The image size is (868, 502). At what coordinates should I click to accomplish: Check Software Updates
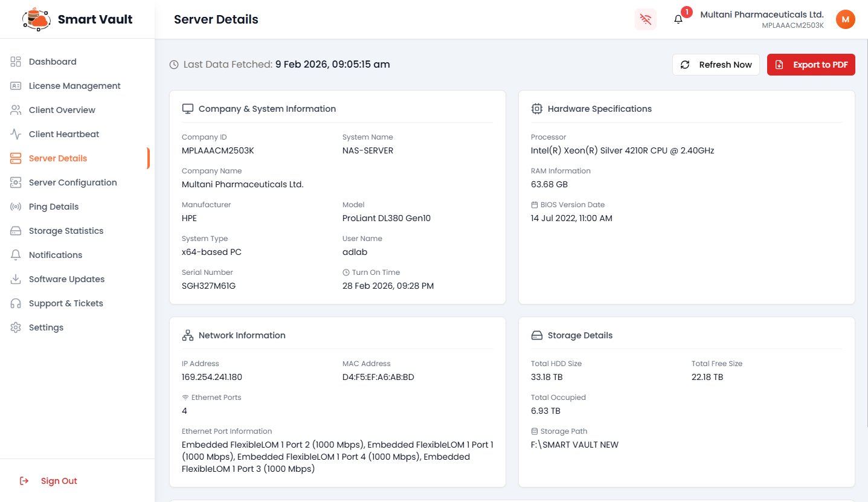[66, 278]
